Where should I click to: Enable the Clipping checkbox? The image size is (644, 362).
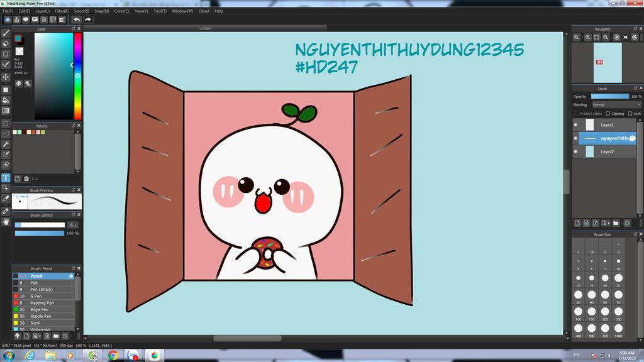pyautogui.click(x=608, y=114)
